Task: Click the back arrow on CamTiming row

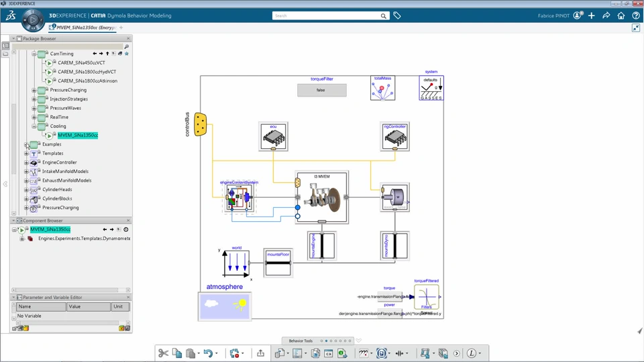Action: [x=95, y=54]
